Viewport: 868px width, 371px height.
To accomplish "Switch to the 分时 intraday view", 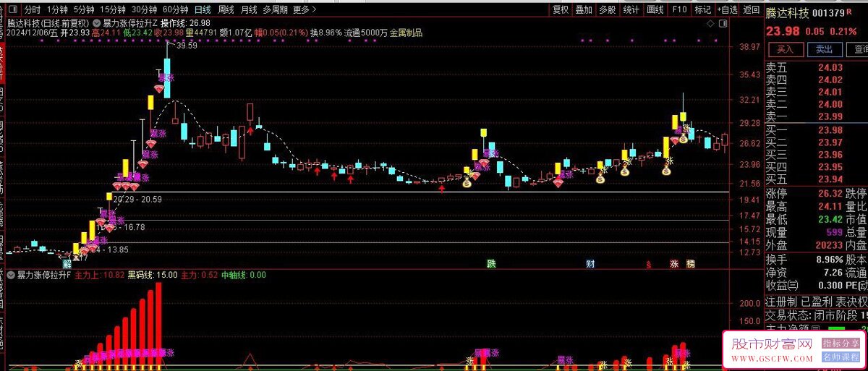I will pyautogui.click(x=33, y=9).
